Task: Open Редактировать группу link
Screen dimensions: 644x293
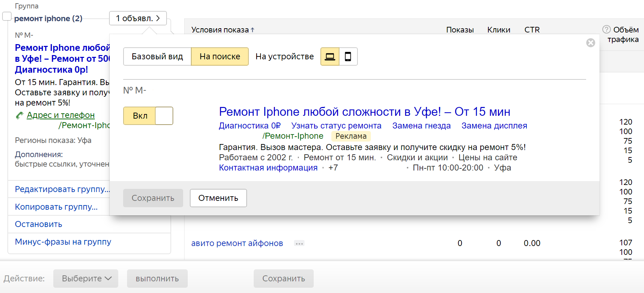Action: (x=62, y=189)
